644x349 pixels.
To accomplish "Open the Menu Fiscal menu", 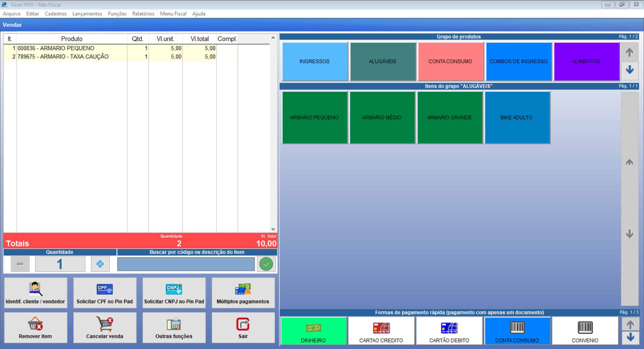I will [x=173, y=14].
